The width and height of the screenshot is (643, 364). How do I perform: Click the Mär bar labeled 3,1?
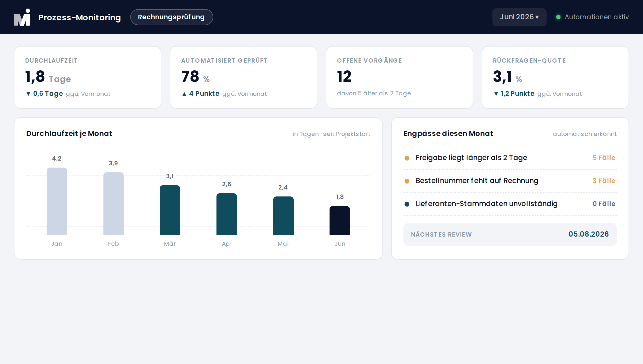click(170, 210)
